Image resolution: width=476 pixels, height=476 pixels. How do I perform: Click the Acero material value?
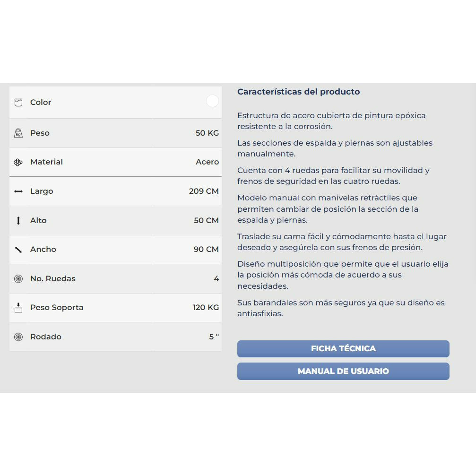207,162
